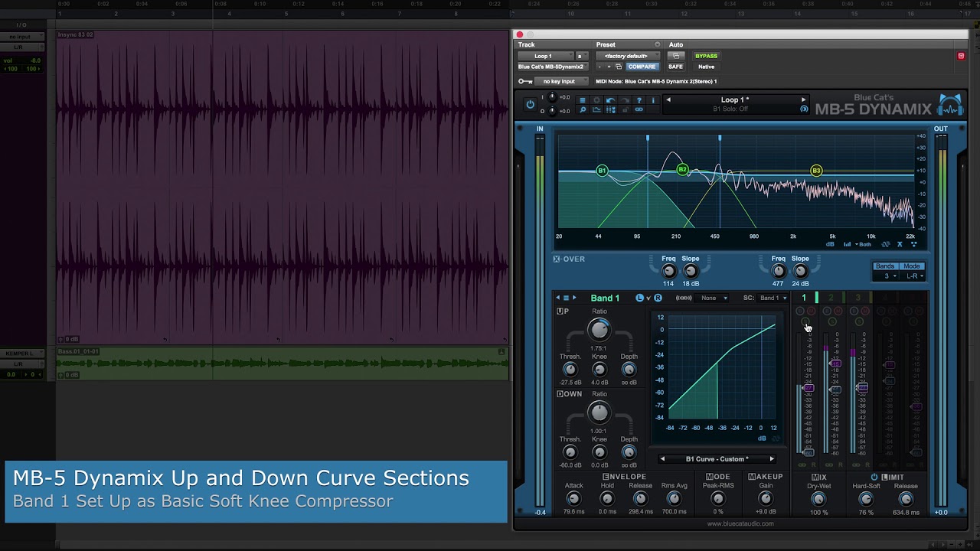
Task: Open the Band 1 menu list icon
Action: coord(566,298)
